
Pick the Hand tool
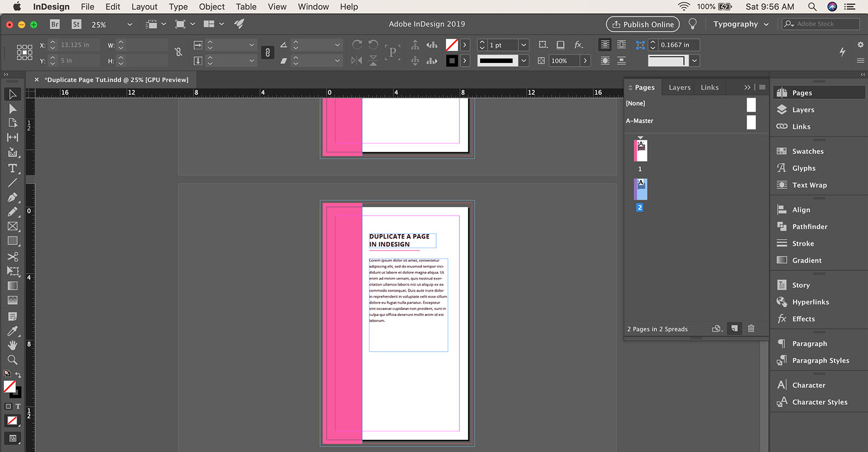click(12, 345)
